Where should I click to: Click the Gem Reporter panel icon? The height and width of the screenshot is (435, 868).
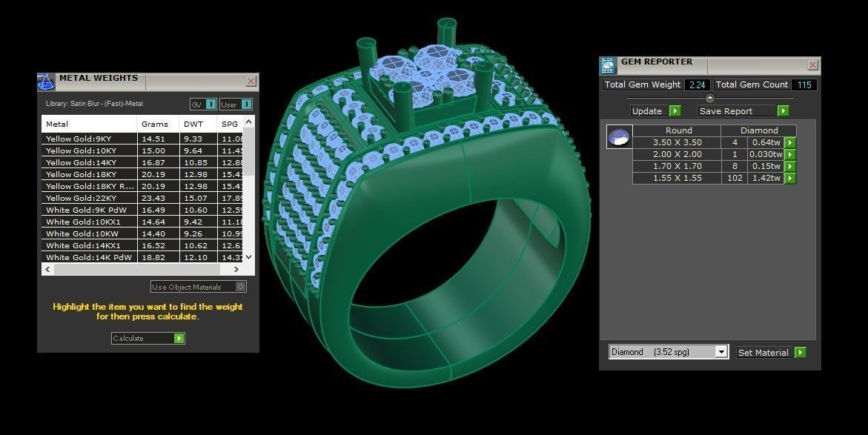coord(609,65)
